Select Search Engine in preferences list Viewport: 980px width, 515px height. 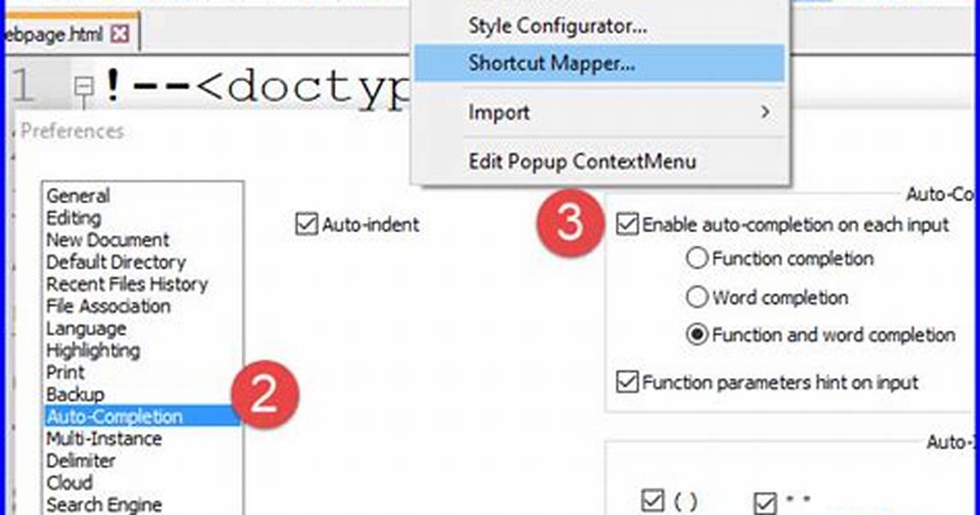point(104,504)
